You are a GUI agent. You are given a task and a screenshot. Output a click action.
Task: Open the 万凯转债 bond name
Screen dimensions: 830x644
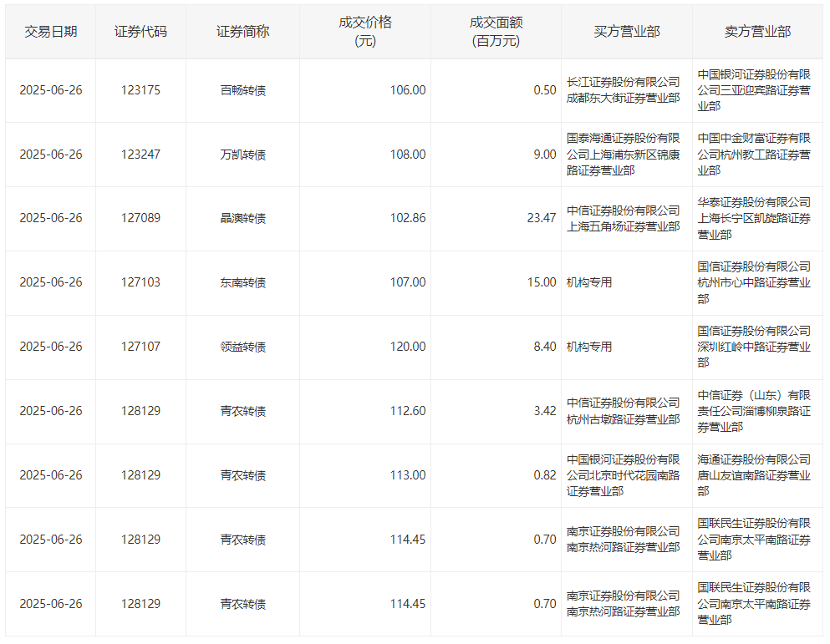[242, 155]
